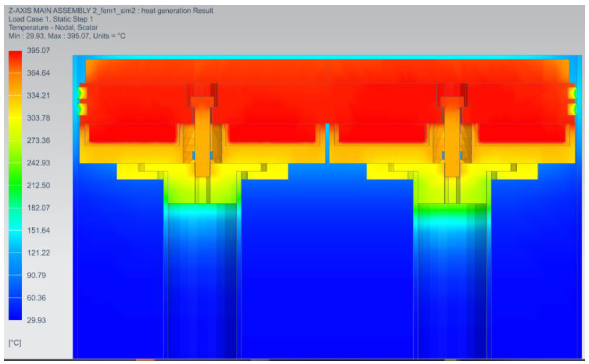589x364 pixels.
Task: Click the Min / Max units header line
Action: 67,36
